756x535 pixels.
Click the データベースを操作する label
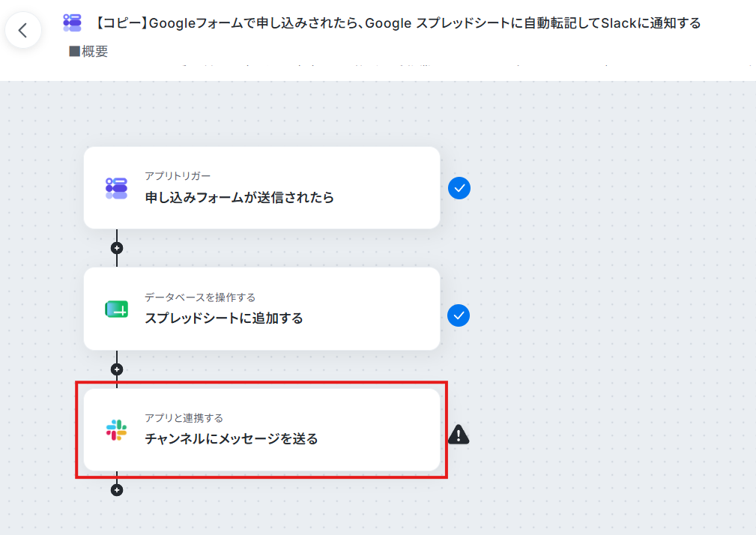(200, 297)
